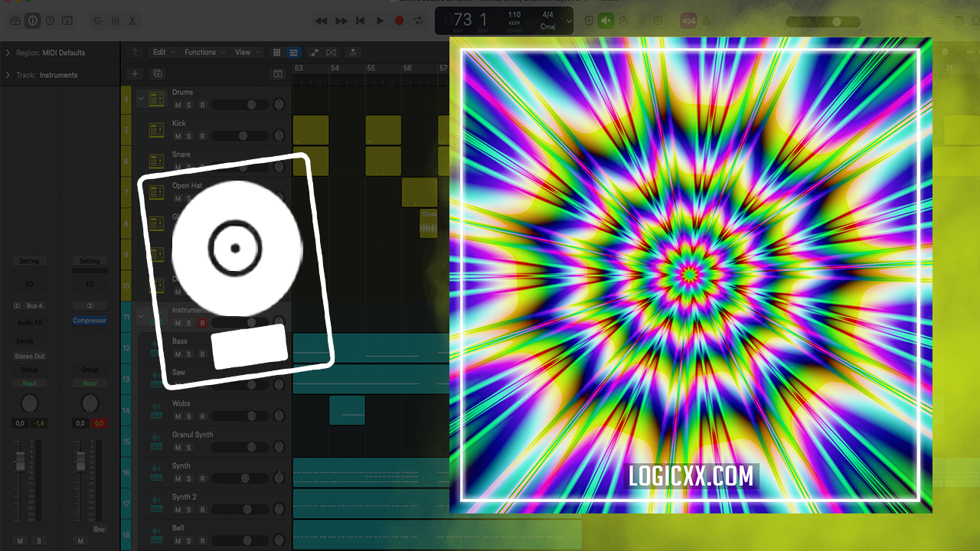980x551 pixels.
Task: Click the Audio FX slot
Action: pyautogui.click(x=29, y=323)
